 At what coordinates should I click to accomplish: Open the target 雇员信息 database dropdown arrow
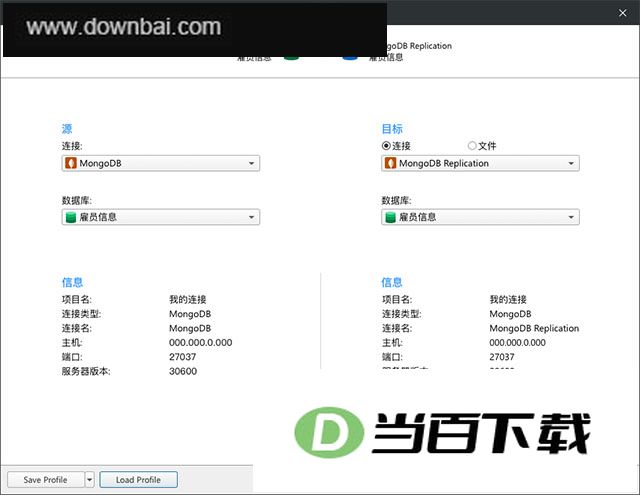(x=571, y=217)
